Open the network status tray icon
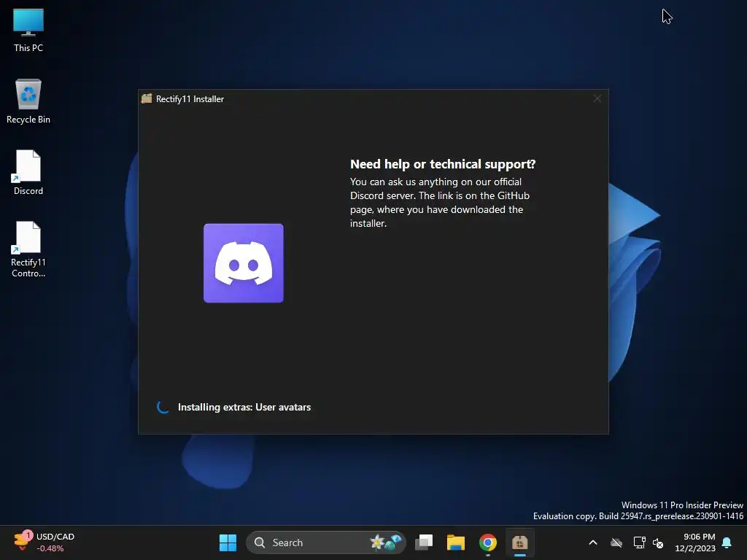Viewport: 747px width, 560px height. tap(639, 542)
